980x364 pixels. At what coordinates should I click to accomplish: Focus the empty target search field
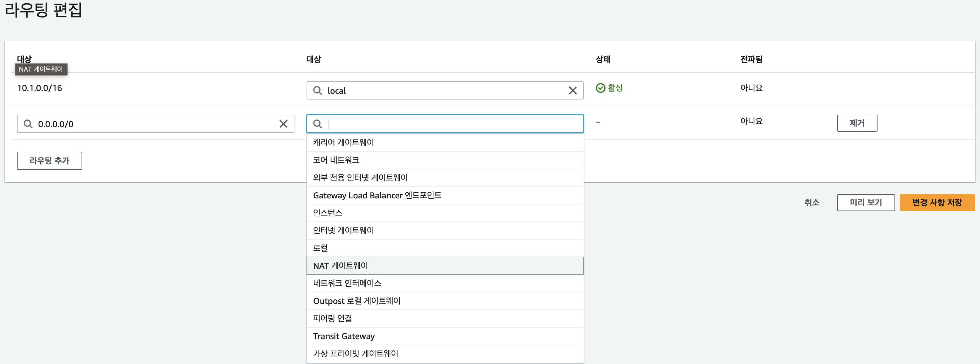(x=445, y=124)
